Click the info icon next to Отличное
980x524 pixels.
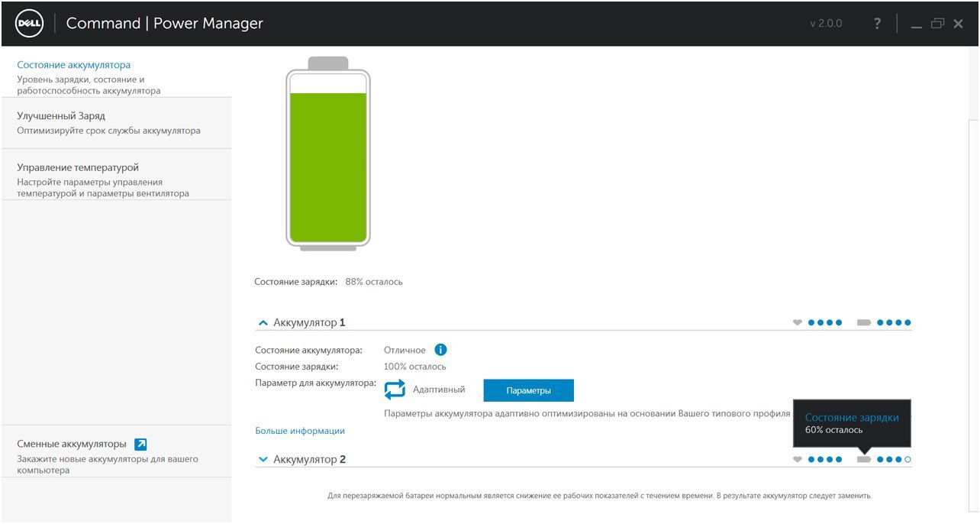[x=440, y=349]
